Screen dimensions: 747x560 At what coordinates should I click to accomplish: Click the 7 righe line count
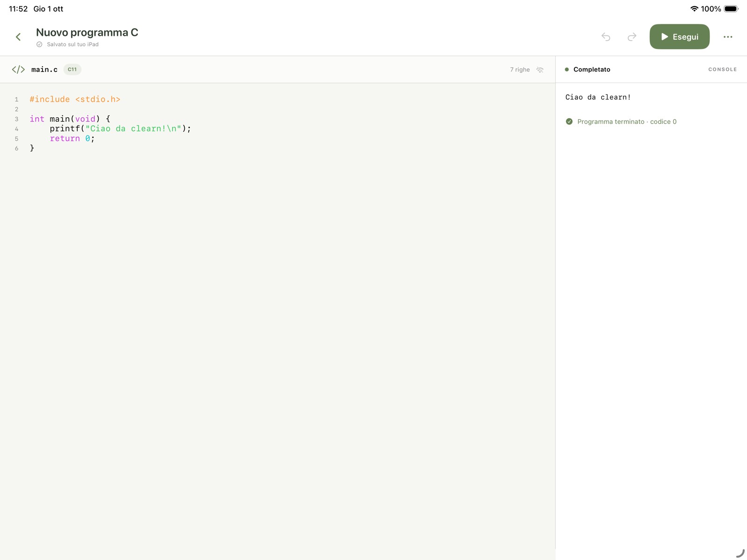click(x=520, y=70)
